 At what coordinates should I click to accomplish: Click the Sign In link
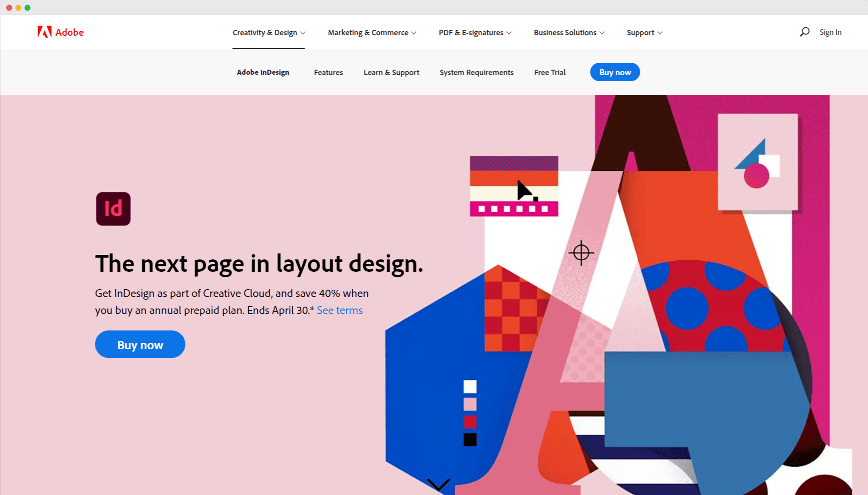click(x=830, y=32)
